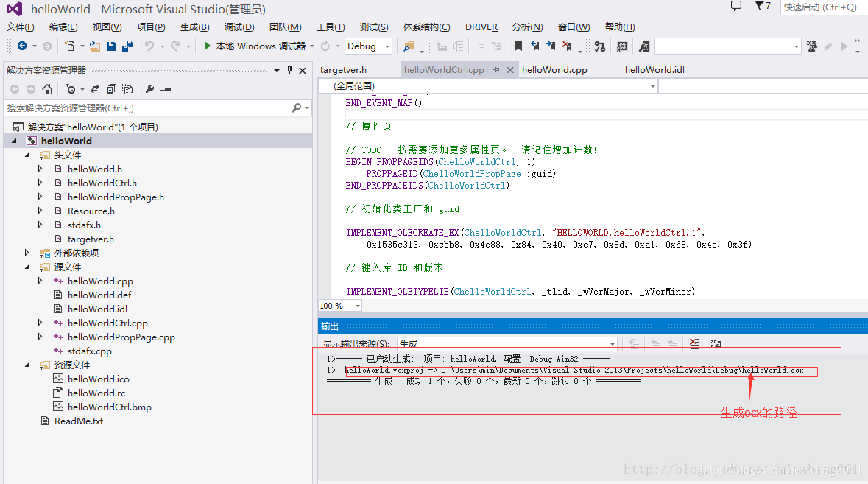The width and height of the screenshot is (868, 484).
Task: Click the New Project icon in the toolbar
Action: (69, 46)
